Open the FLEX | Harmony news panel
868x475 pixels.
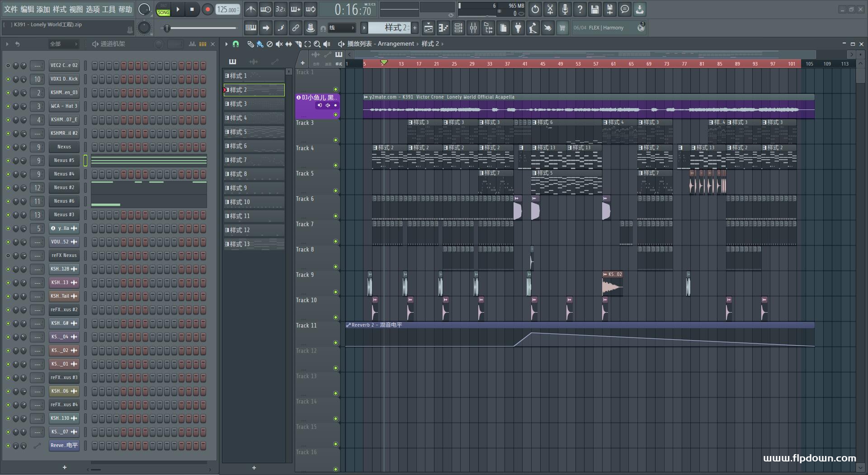tap(609, 28)
